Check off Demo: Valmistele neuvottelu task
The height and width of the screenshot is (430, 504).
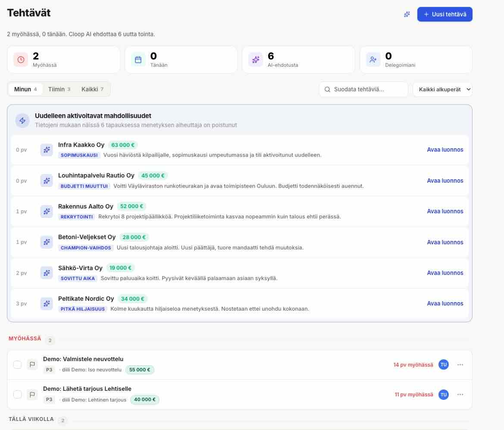[17, 365]
